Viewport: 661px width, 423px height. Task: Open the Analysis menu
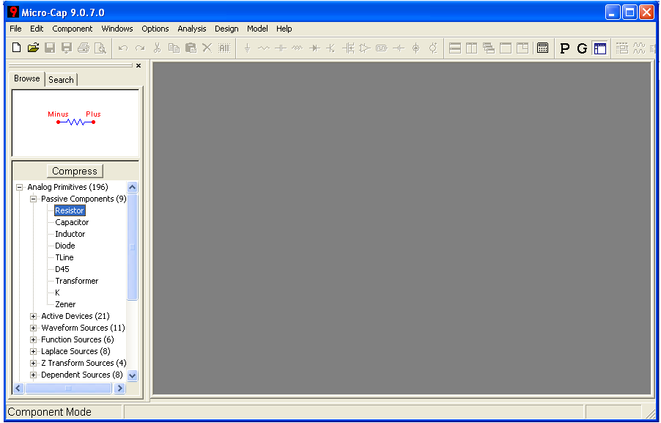[x=192, y=29]
